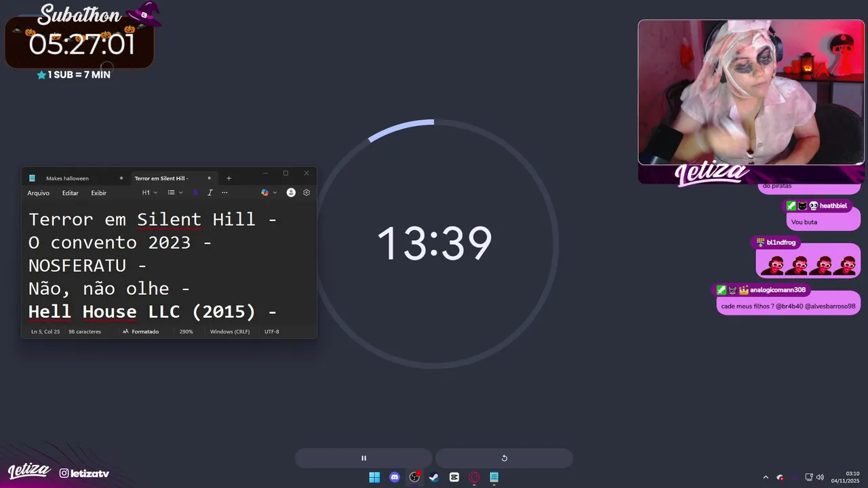Expand the list formatting dropdown
The width and height of the screenshot is (868, 488).
point(175,192)
